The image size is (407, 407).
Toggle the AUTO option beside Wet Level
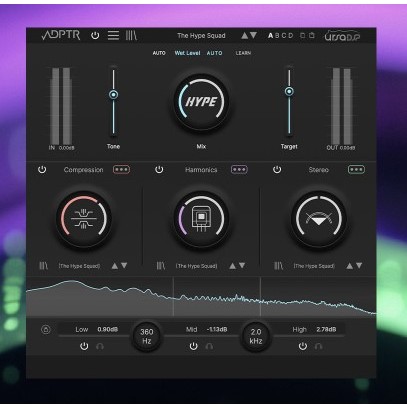(214, 53)
